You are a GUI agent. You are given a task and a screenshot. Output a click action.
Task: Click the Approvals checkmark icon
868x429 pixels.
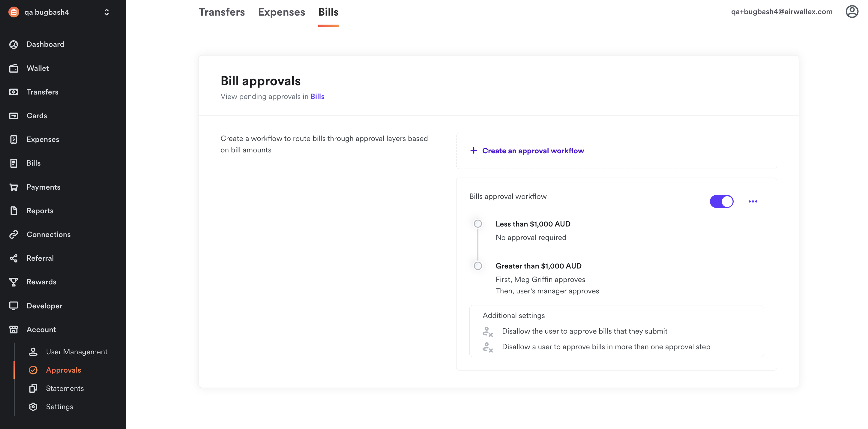[x=33, y=370]
